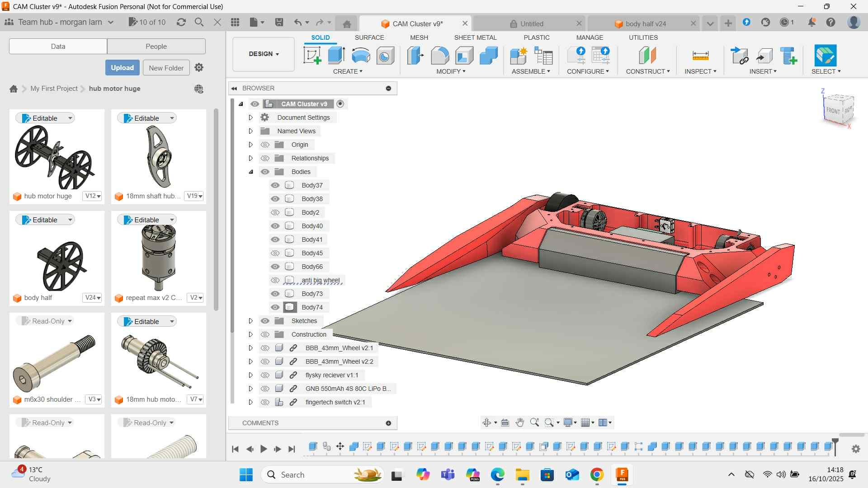The height and width of the screenshot is (488, 868).
Task: Toggle visibility of Sketches folder
Action: (x=265, y=321)
